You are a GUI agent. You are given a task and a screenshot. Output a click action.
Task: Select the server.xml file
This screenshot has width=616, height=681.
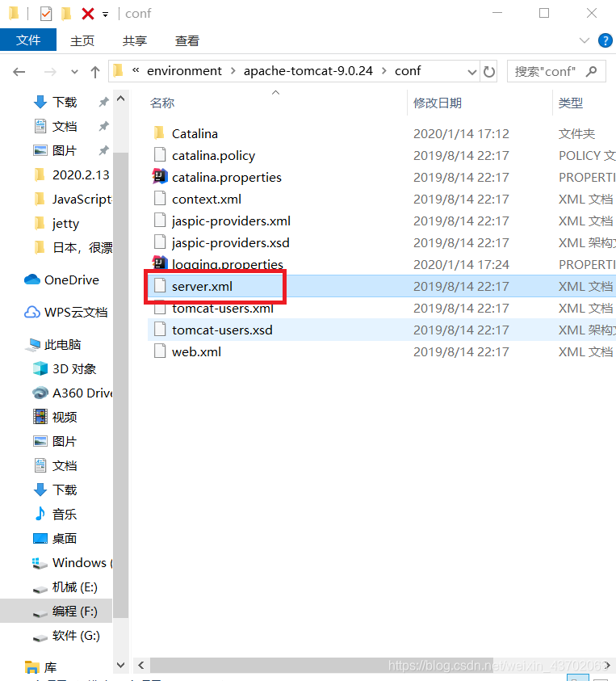pos(202,286)
